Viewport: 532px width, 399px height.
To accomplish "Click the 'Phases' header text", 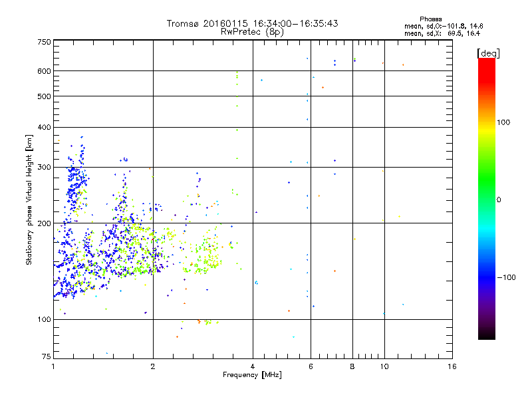I will [430, 19].
